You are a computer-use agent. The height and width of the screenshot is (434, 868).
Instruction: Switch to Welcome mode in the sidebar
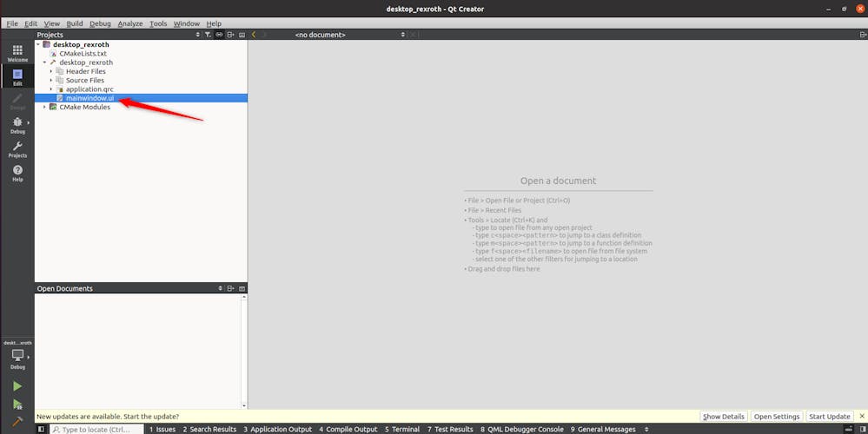(x=17, y=53)
